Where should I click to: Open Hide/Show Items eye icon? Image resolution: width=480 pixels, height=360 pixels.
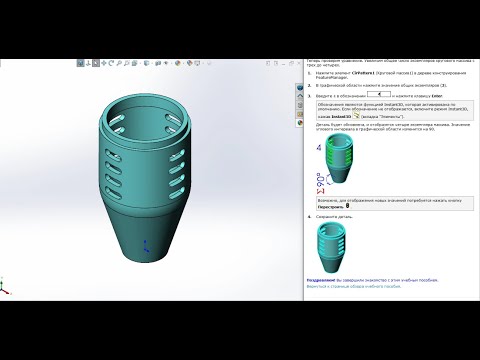166,63
